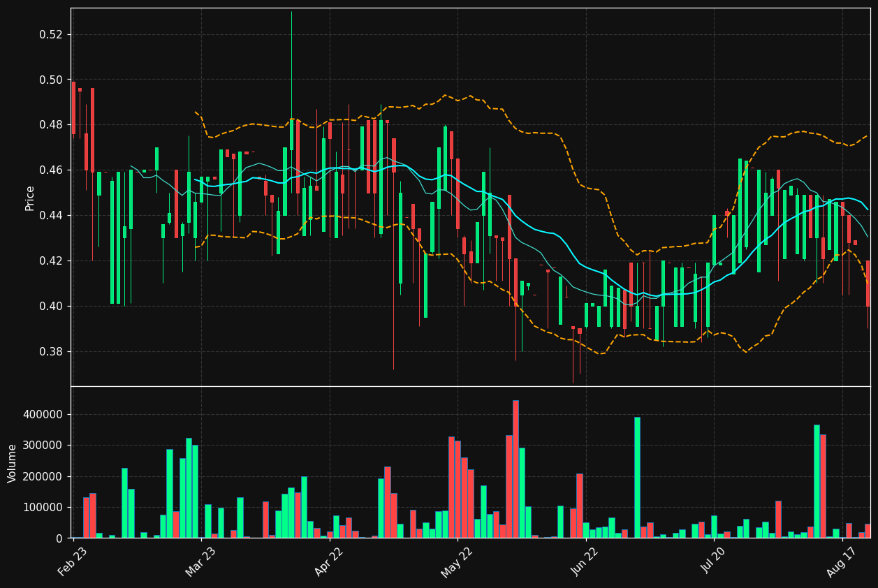Click the 200000 volume tick label

[43, 477]
